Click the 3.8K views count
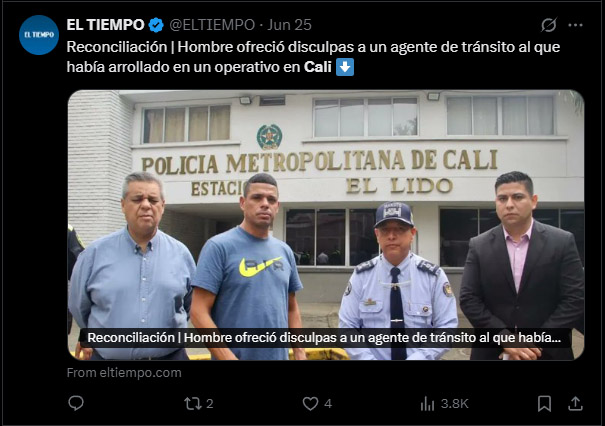Screen dimensions: 605x426 tap(455, 404)
